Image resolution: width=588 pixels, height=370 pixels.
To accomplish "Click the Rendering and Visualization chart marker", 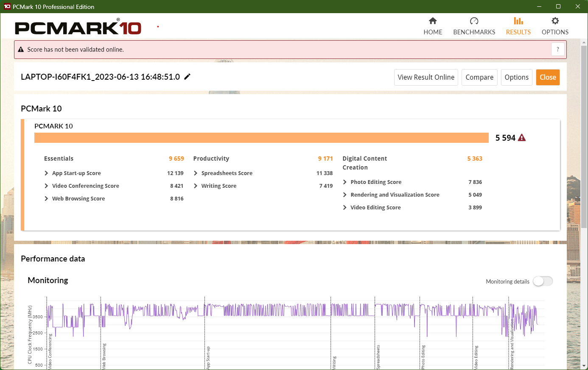I will click(512, 344).
